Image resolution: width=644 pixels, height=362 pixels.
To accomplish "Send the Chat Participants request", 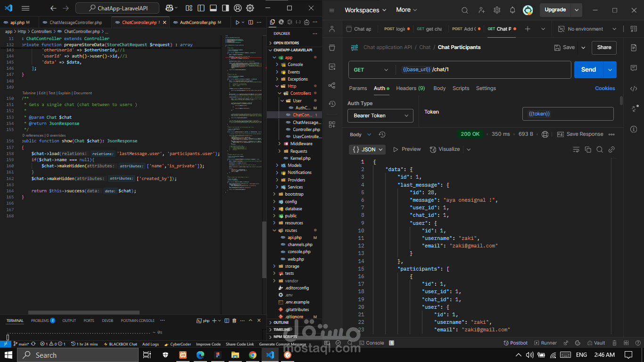I will (588, 70).
